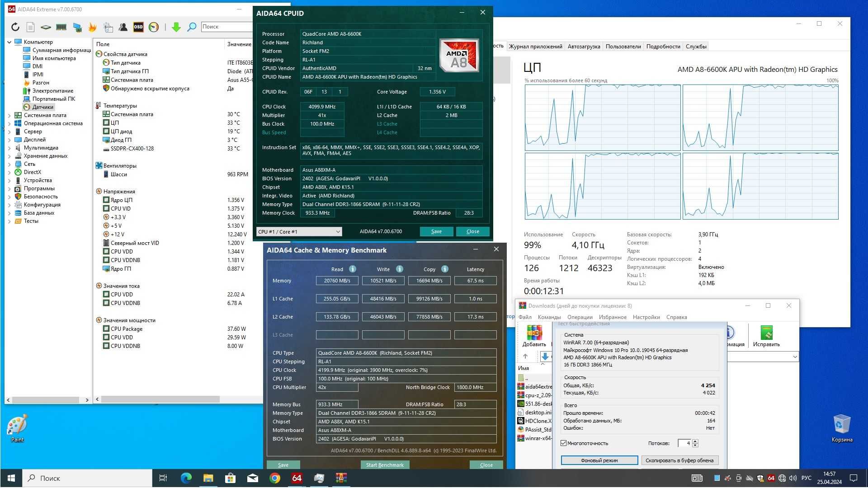Open File Explorer from taskbar

tap(208, 478)
